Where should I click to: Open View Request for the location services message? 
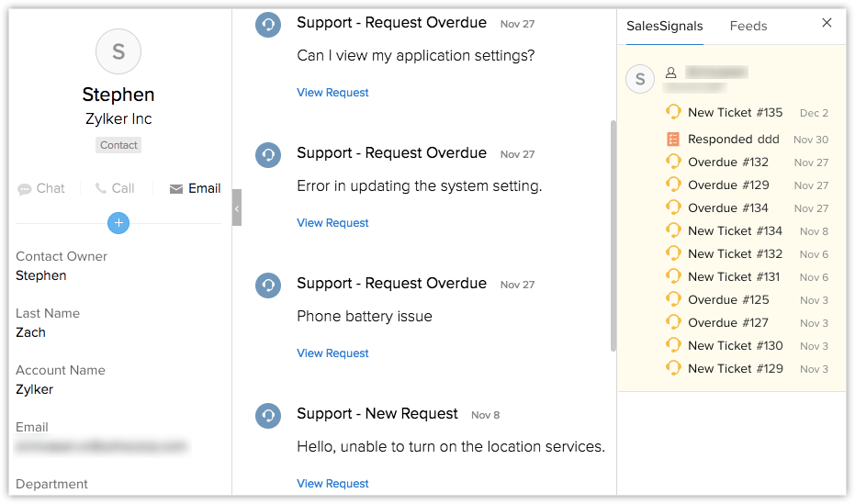coord(332,484)
